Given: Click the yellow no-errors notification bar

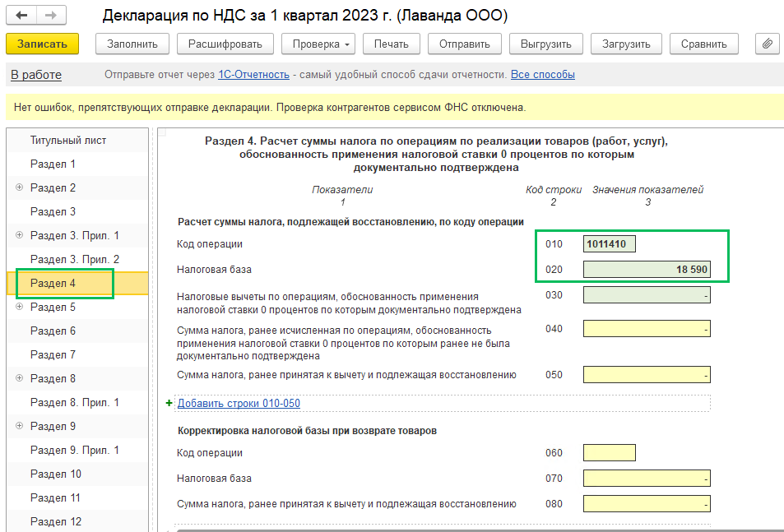Looking at the screenshot, I should 395,107.
